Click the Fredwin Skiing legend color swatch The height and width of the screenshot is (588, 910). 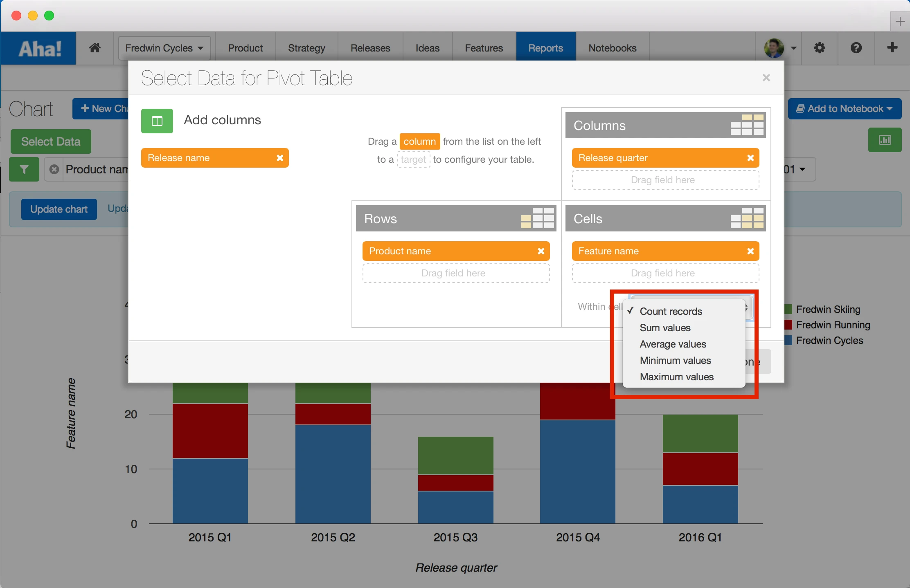(788, 310)
